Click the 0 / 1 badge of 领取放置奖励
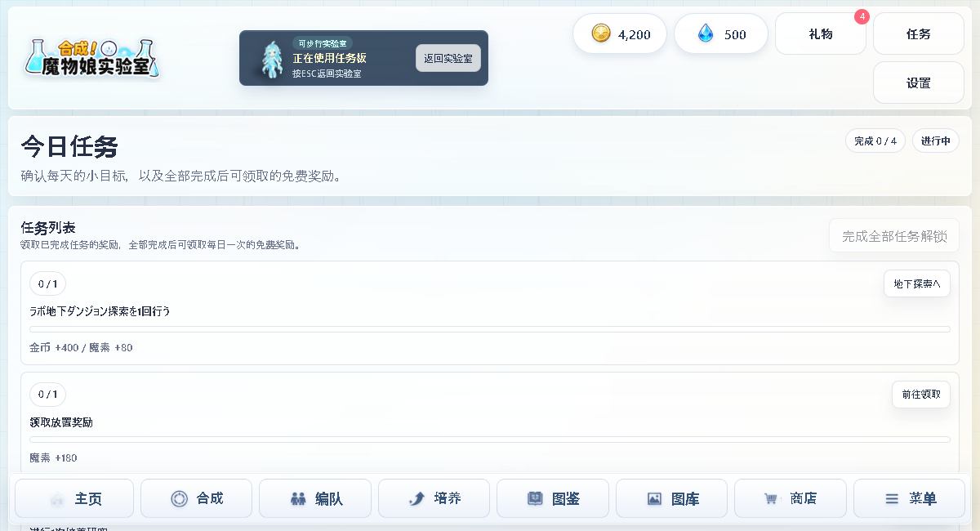 [x=47, y=394]
